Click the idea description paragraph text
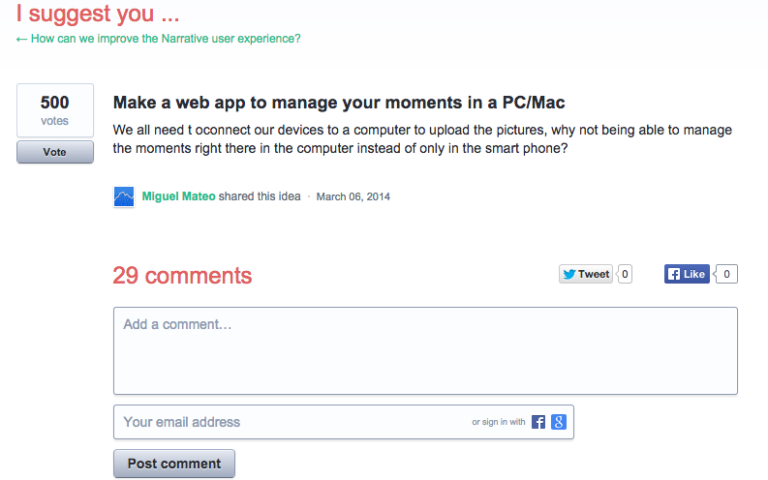 (x=422, y=139)
